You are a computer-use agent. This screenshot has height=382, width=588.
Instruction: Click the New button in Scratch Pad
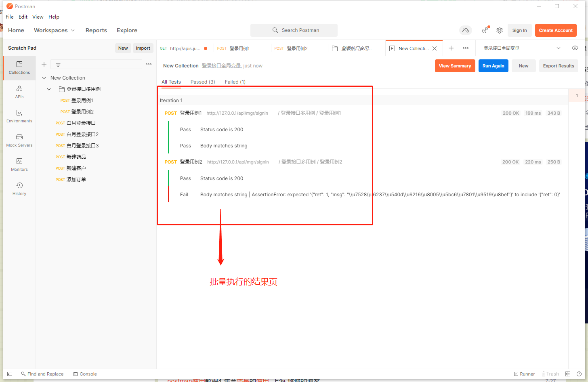pyautogui.click(x=123, y=48)
